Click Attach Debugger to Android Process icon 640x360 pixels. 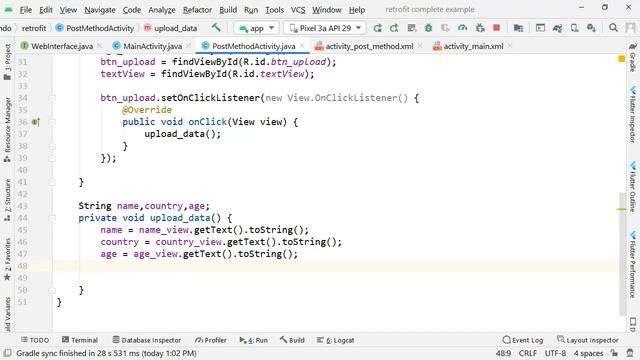[x=480, y=28]
